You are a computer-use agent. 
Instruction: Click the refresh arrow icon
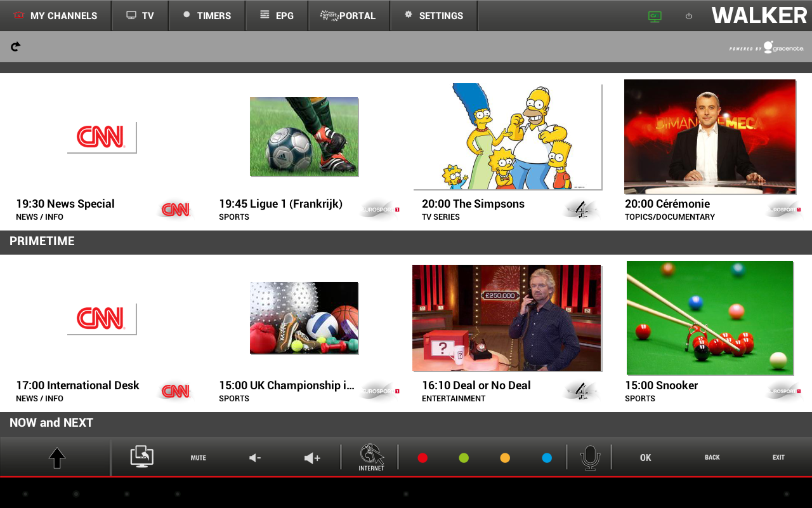coord(16,46)
